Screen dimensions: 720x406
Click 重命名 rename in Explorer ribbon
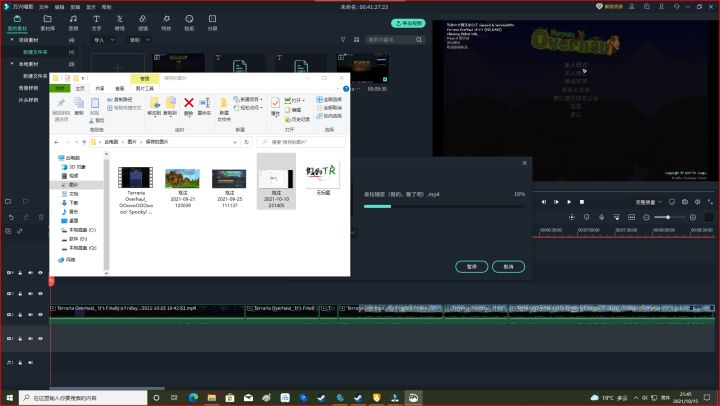click(x=204, y=107)
